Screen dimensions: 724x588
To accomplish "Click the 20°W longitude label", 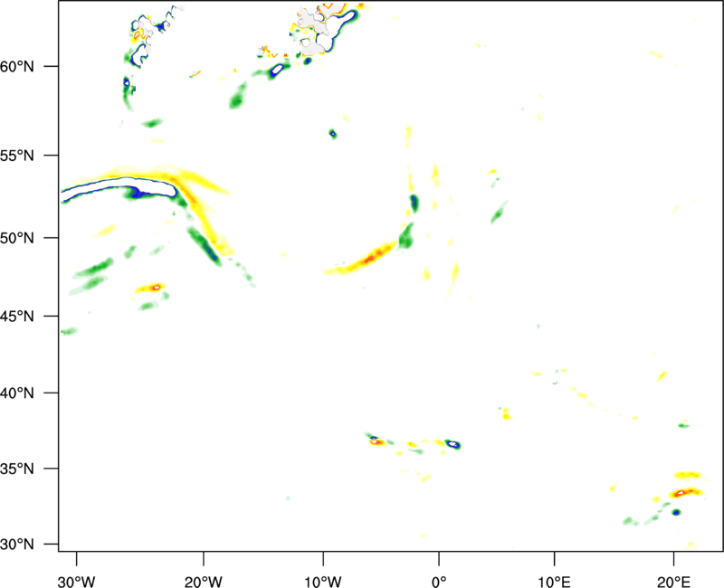I will (204, 582).
